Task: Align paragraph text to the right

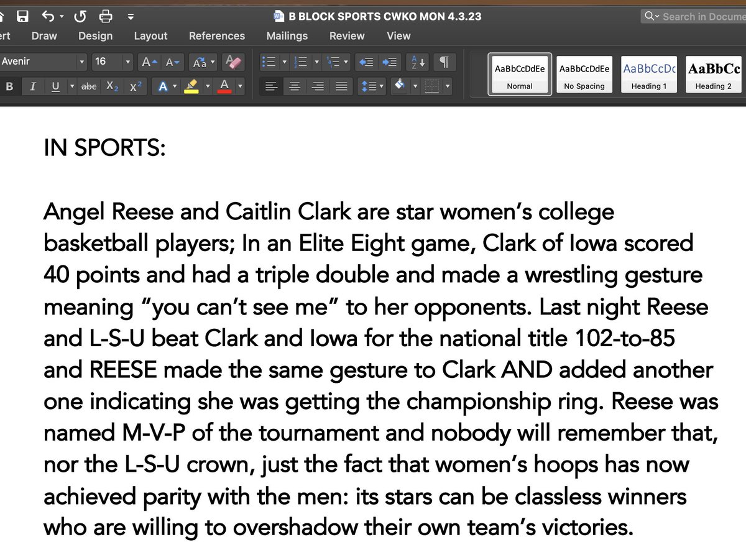Action: coord(318,87)
